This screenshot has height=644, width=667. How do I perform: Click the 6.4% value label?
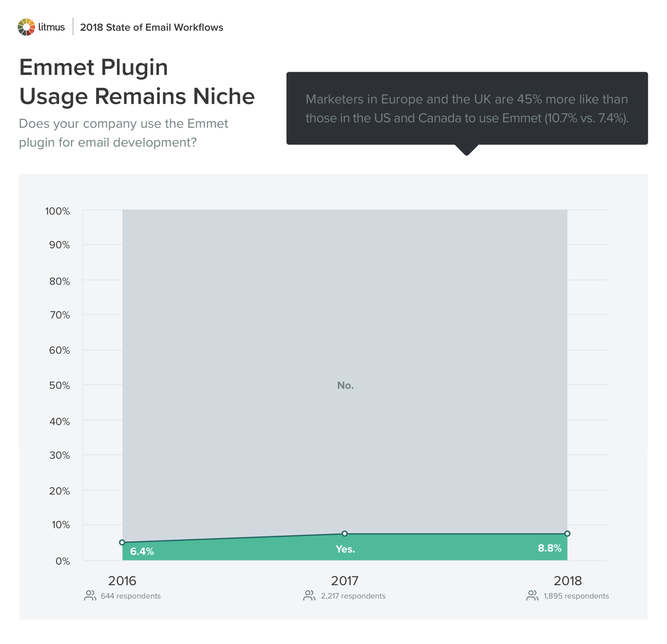tap(142, 551)
